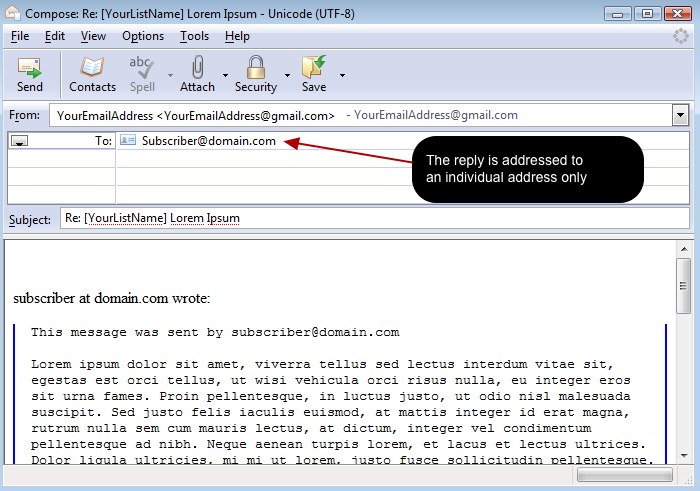Click the contact card icon beside Subscriber@domain.com

(128, 140)
